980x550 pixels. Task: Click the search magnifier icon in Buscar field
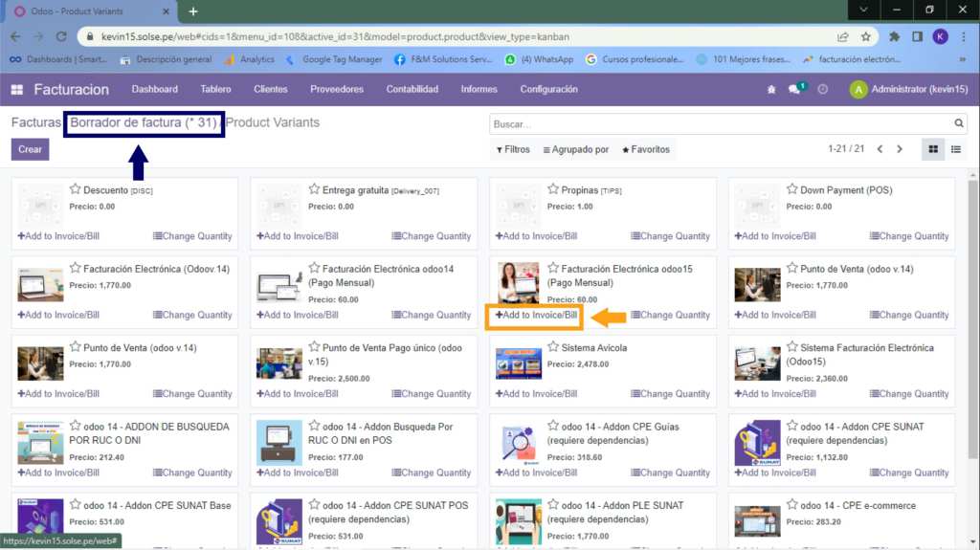[959, 124]
